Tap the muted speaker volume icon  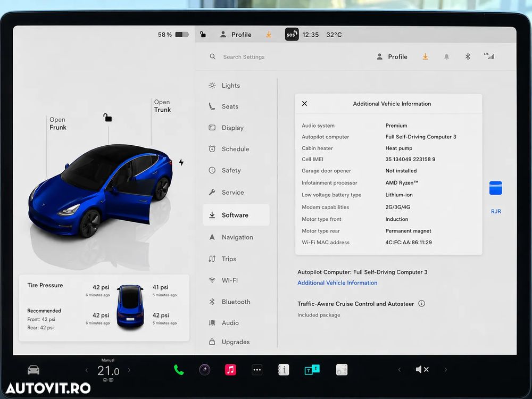point(422,370)
